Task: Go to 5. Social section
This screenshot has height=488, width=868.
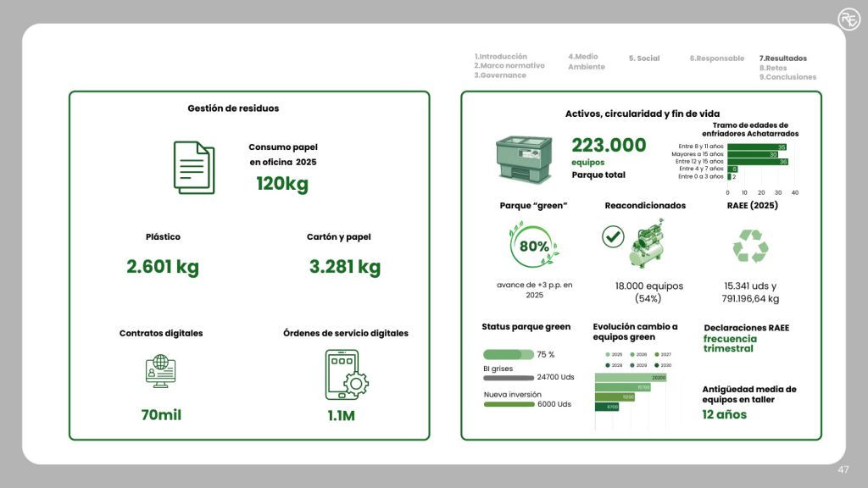Action: pos(644,58)
